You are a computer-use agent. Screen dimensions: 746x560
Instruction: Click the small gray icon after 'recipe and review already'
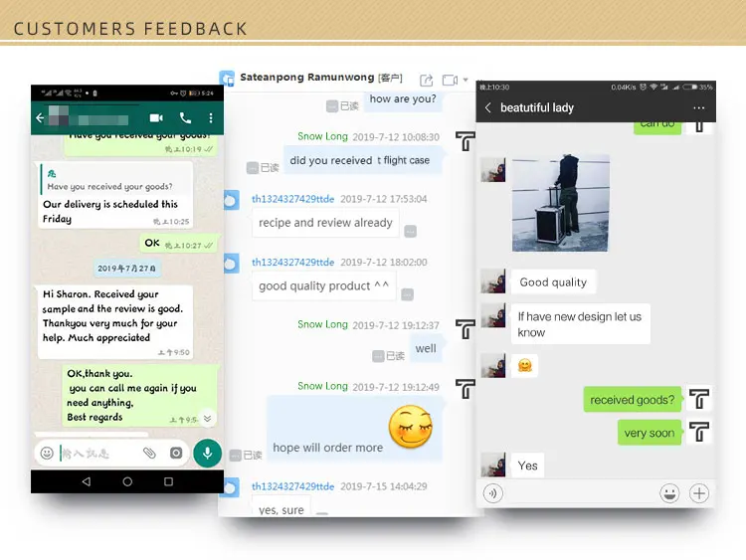click(x=410, y=232)
